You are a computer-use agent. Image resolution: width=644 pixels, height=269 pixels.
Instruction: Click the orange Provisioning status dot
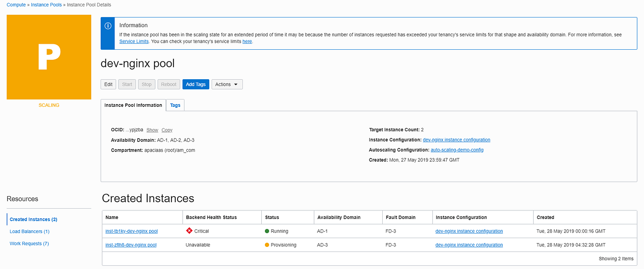pyautogui.click(x=267, y=245)
